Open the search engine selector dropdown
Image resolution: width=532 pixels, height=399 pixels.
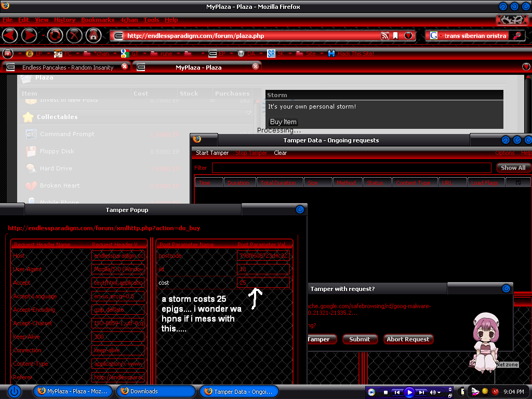coord(435,36)
